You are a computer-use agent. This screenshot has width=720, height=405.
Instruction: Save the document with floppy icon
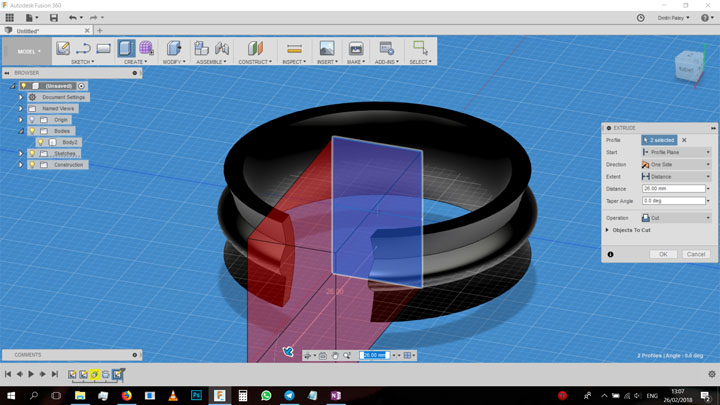pyautogui.click(x=54, y=17)
